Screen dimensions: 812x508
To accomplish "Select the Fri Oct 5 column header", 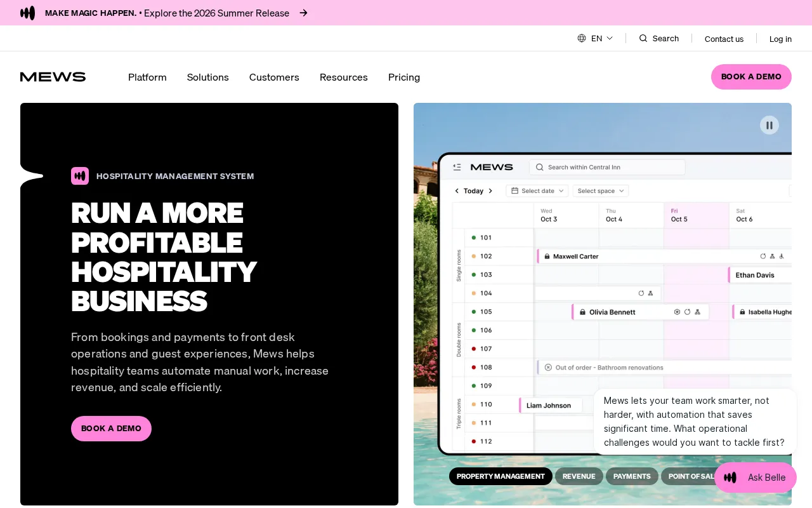I will [696, 215].
